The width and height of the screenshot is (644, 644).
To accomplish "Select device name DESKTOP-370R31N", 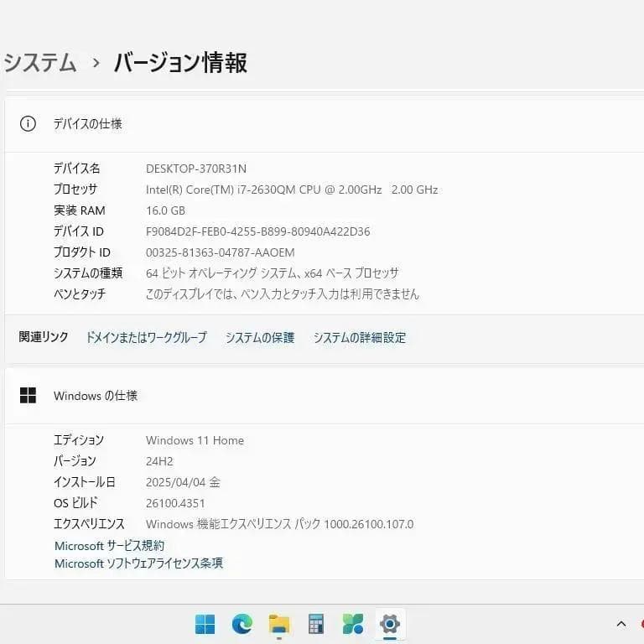I will pos(196,169).
